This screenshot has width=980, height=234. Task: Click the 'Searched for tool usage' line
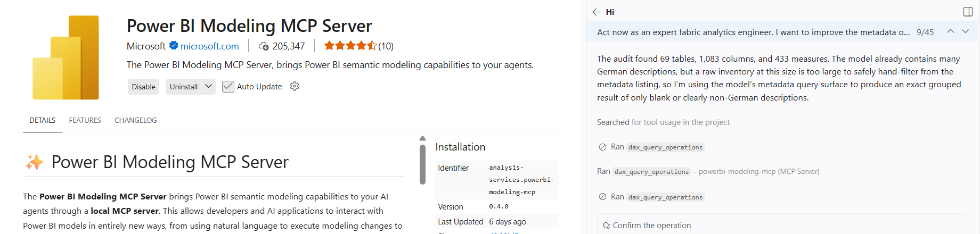point(663,122)
